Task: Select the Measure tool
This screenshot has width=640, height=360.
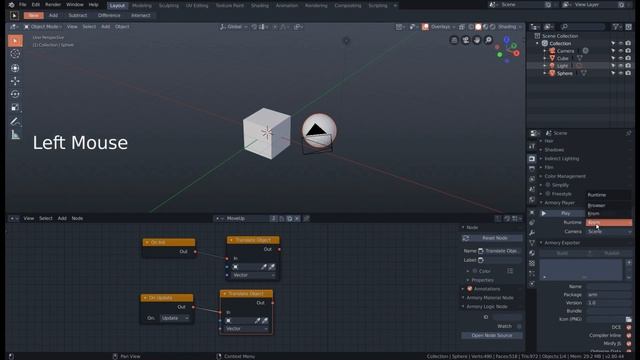Action: (x=15, y=135)
